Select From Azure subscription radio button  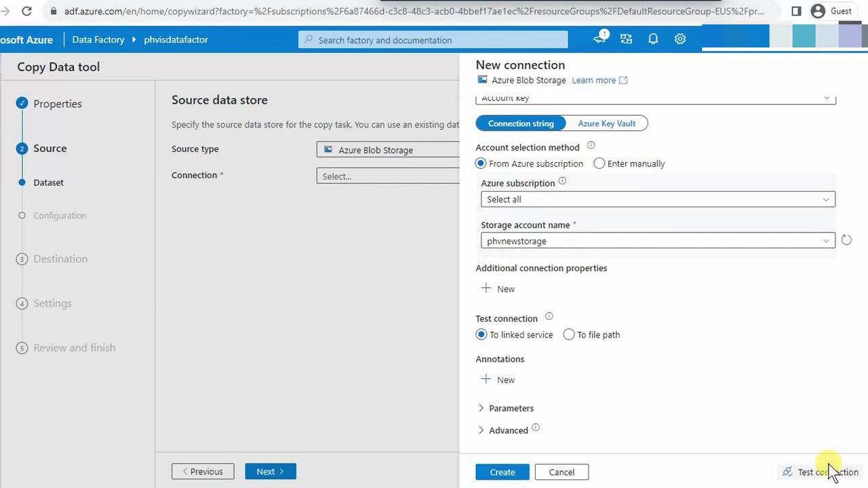pos(481,163)
